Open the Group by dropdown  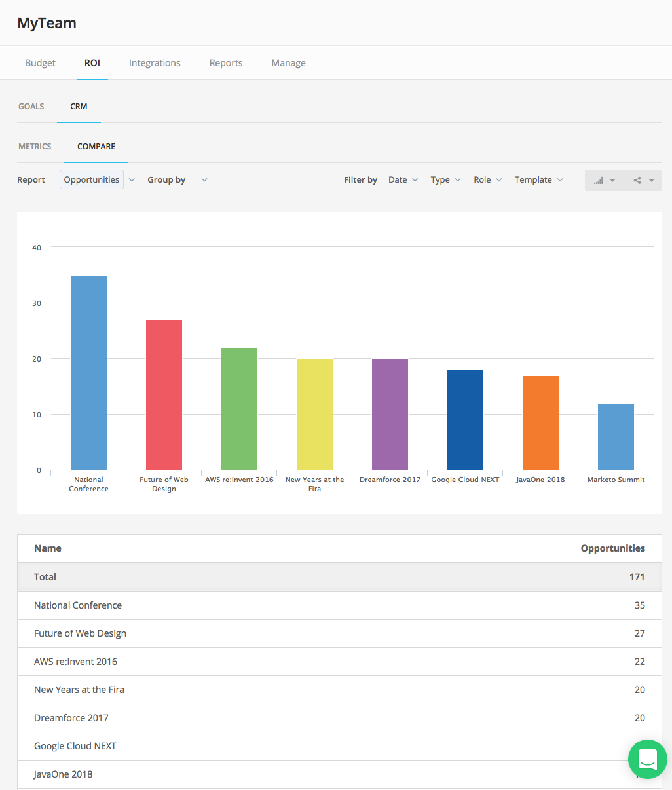[x=204, y=179]
